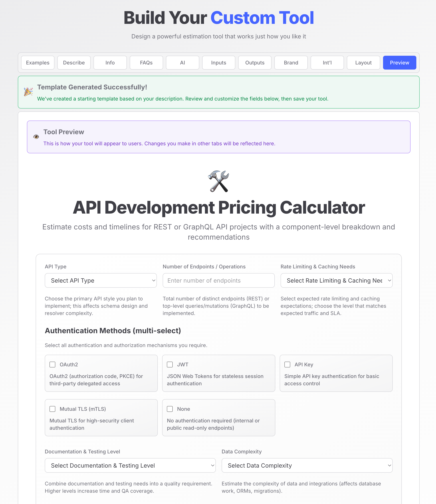Click the party popper celebration icon

(x=28, y=92)
